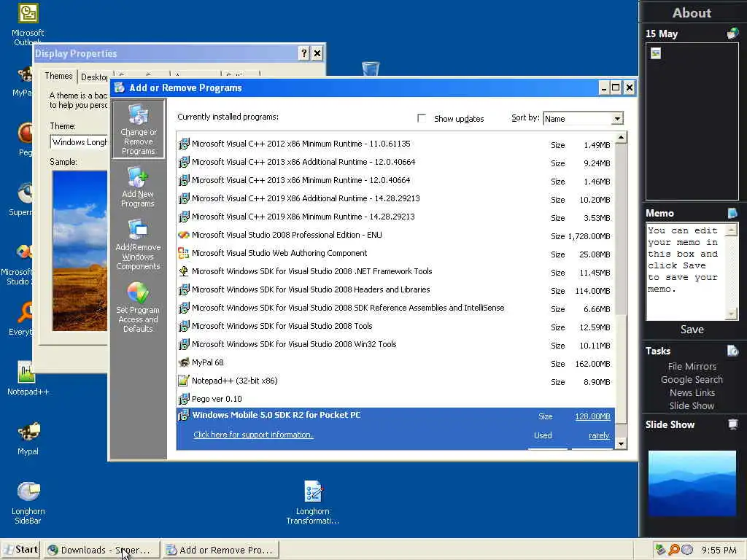Click MyPal 68 program icon in list
Image resolution: width=747 pixels, height=560 pixels.
click(x=183, y=362)
